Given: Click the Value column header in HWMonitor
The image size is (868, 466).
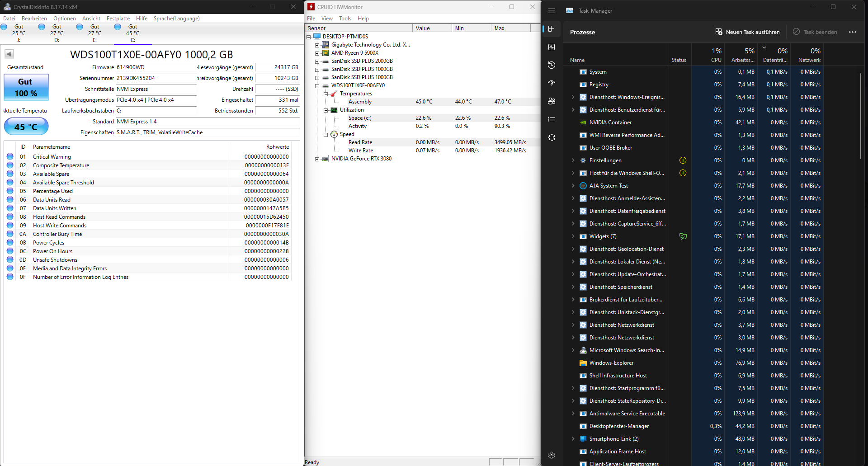Looking at the screenshot, I should click(432, 28).
